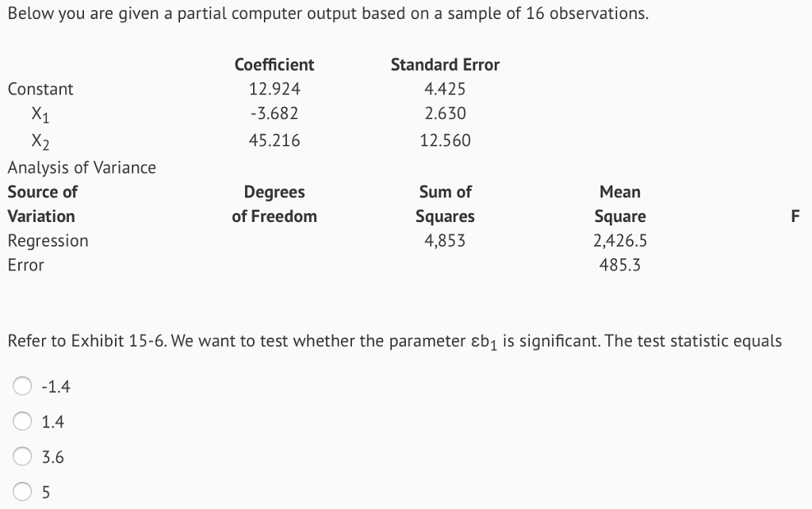Viewport: 812px width, 509px height.
Task: Click the Regression row label
Action: click(x=48, y=240)
